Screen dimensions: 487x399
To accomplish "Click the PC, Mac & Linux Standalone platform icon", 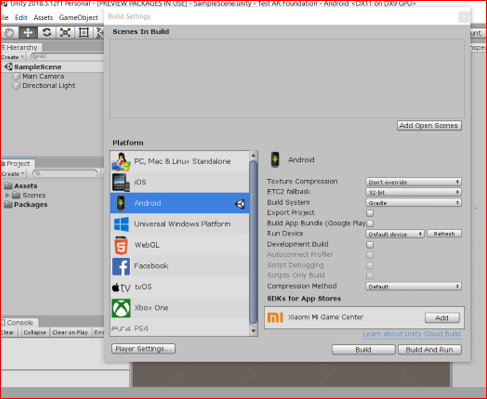I will pyautogui.click(x=121, y=161).
